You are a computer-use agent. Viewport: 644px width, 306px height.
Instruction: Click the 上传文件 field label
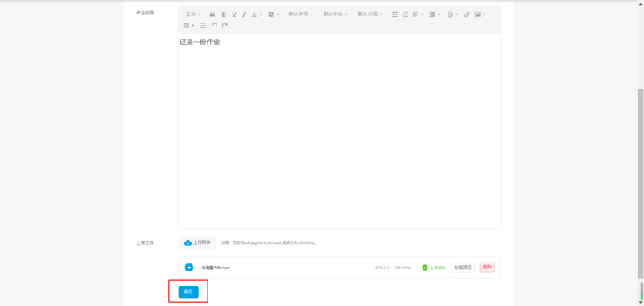point(145,242)
